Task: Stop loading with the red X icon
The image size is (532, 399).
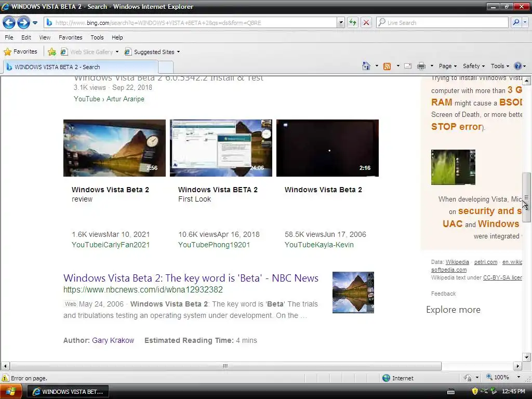Action: point(366,23)
